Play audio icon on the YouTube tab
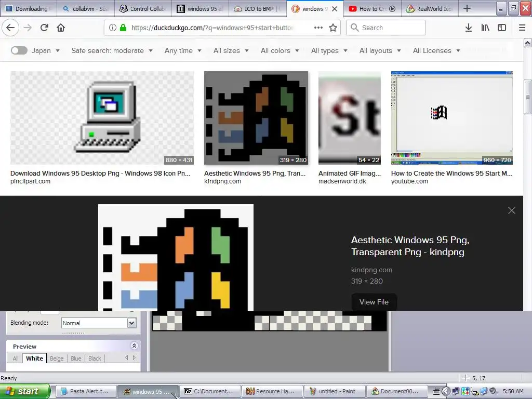The width and height of the screenshot is (532, 399). point(392,9)
